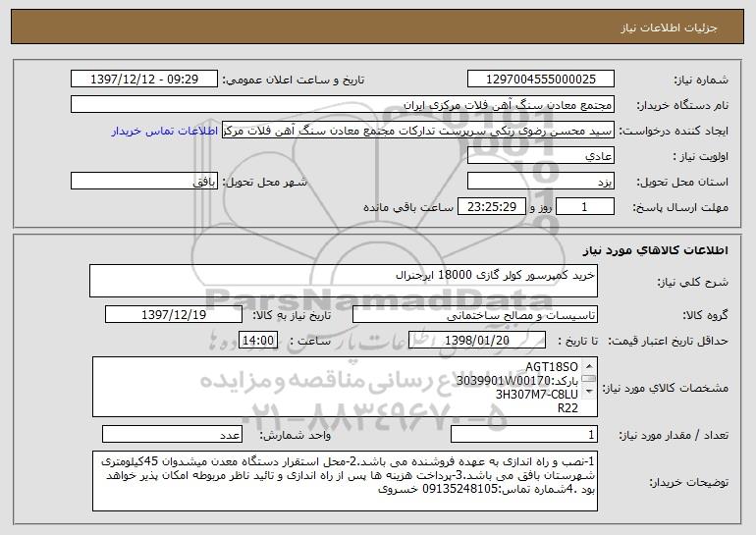Click the label حداقل تاریخ اعتبار قیمت
Screen dimensions: 756x535
coord(669,342)
